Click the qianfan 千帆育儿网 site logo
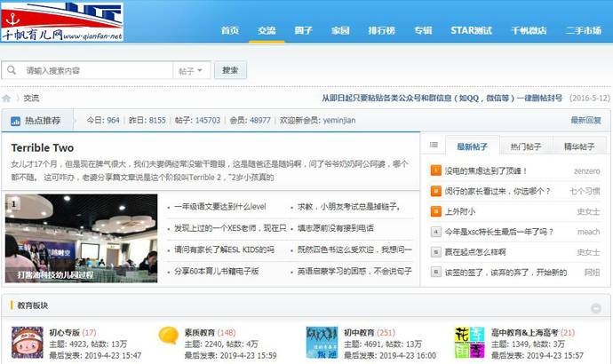613x364 pixels. [62, 21]
